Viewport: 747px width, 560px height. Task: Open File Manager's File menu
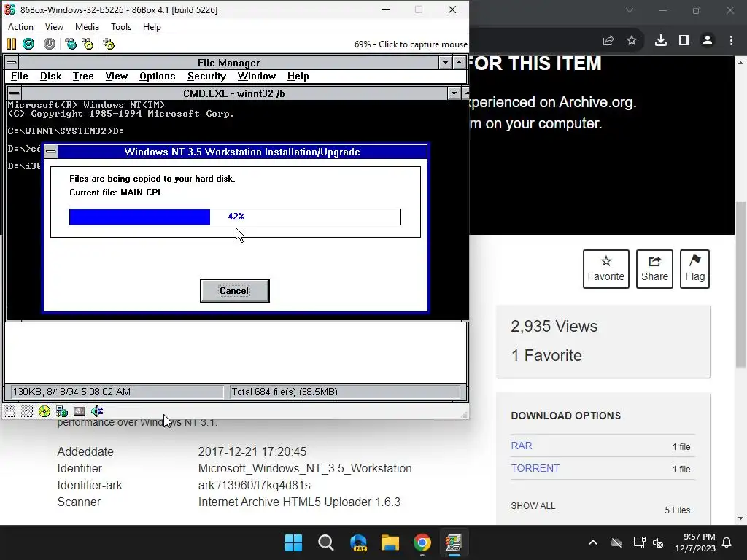pyautogui.click(x=20, y=76)
